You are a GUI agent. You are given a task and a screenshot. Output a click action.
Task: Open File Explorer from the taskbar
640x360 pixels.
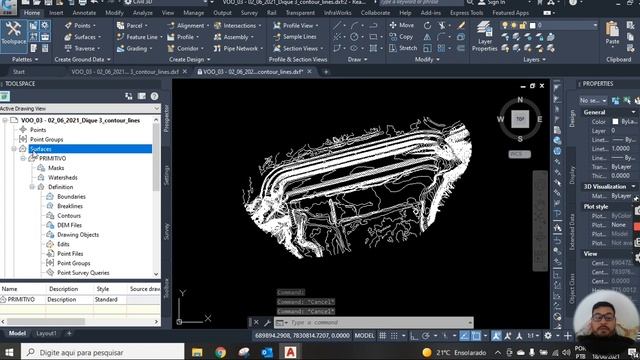197,352
